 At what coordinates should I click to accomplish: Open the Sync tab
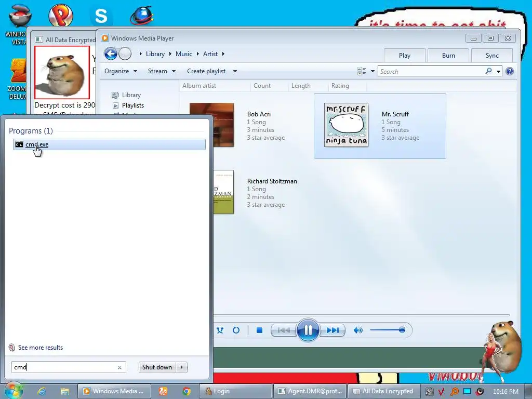coord(492,56)
